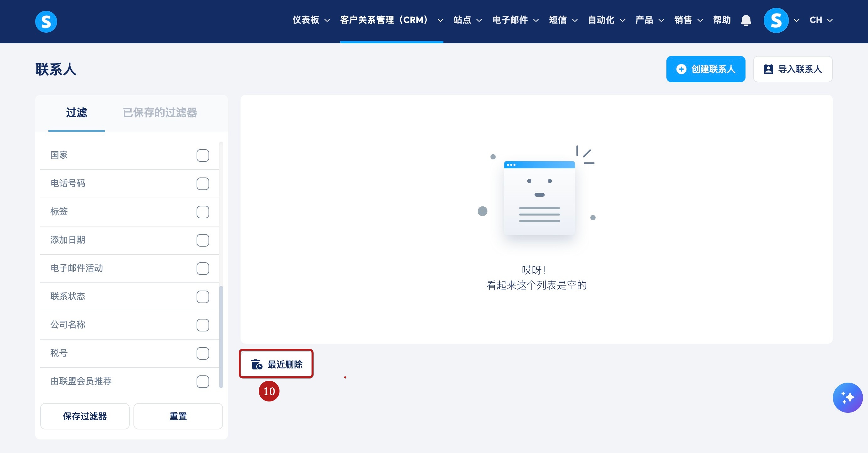868x453 pixels.
Task: Check the 公司名称 filter checkbox
Action: 203,325
